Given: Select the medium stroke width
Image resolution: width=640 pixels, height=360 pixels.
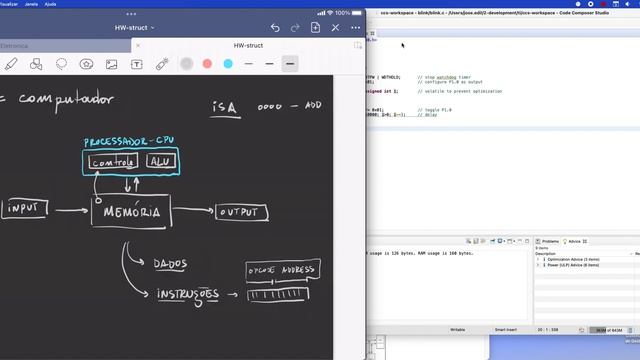Looking at the screenshot, I should pyautogui.click(x=269, y=64).
